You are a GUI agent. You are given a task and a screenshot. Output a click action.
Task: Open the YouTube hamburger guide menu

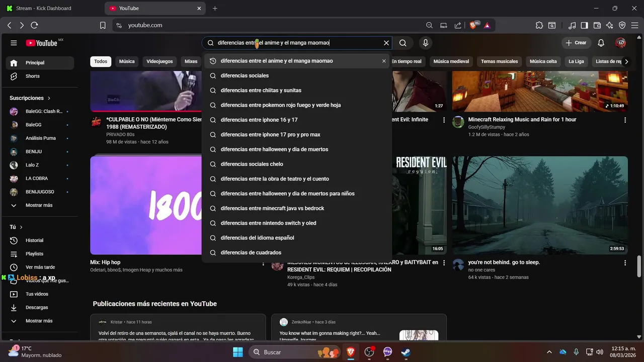click(x=14, y=43)
